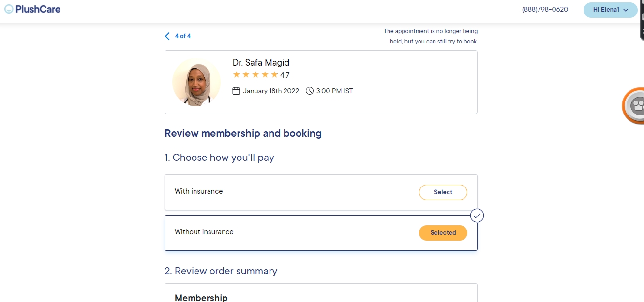Click the "4 of 4" step indicator

click(183, 36)
